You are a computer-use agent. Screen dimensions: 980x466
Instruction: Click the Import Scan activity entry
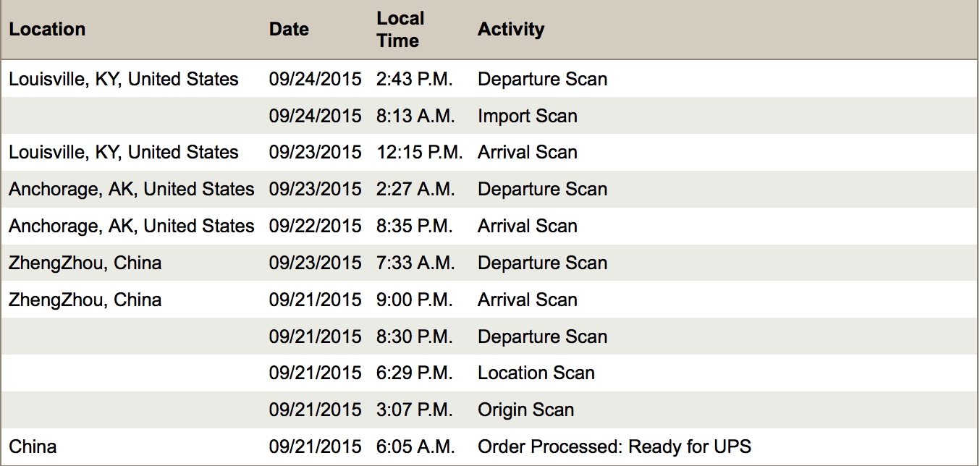click(527, 116)
